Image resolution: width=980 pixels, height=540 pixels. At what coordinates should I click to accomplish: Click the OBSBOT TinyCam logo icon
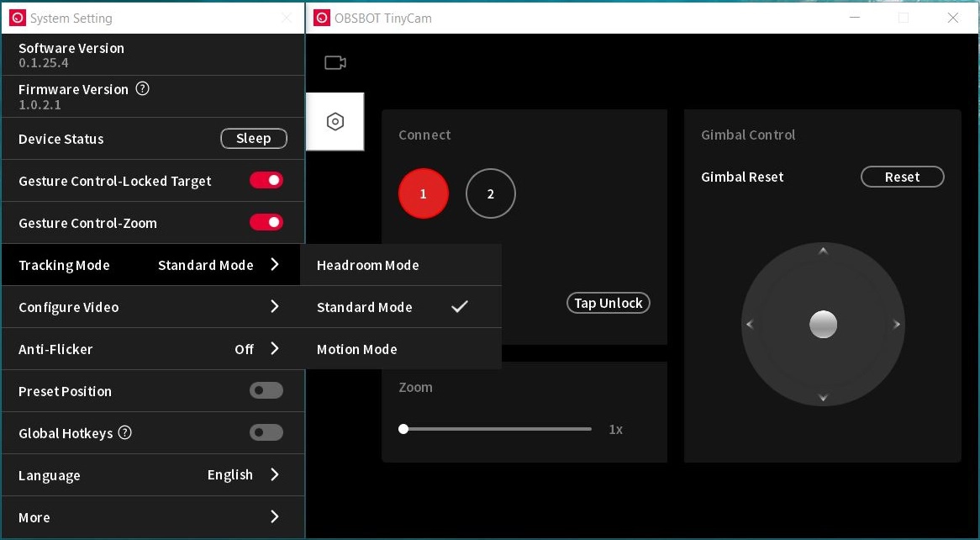pos(321,18)
